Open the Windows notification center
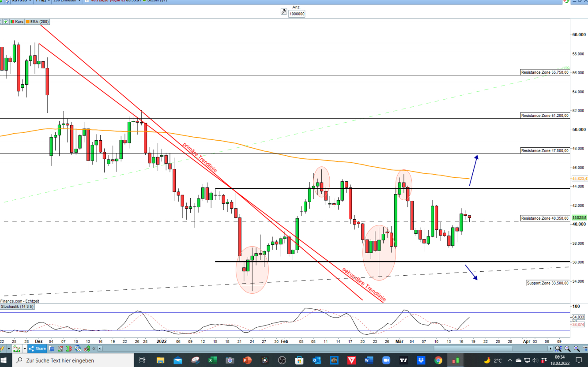 [x=579, y=360]
